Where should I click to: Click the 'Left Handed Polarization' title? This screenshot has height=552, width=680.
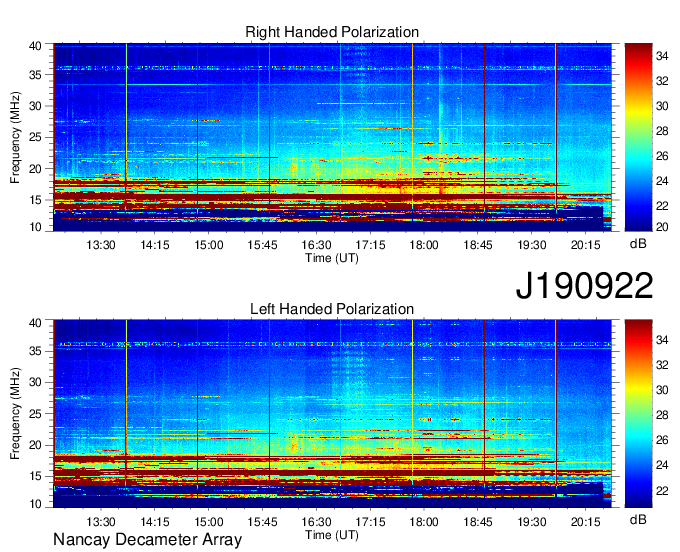coord(332,309)
